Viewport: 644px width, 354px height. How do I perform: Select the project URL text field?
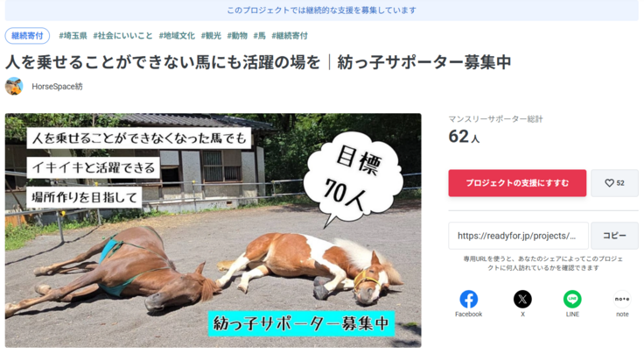click(x=518, y=236)
